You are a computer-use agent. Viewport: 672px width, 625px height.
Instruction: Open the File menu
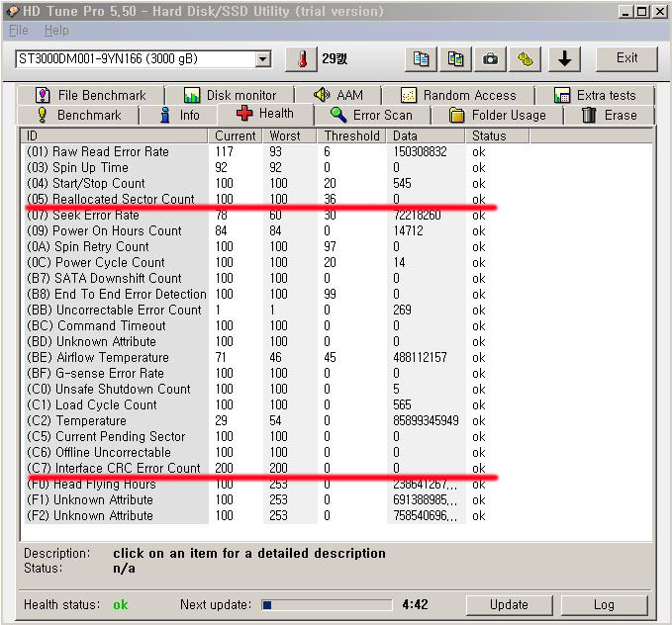click(x=19, y=31)
